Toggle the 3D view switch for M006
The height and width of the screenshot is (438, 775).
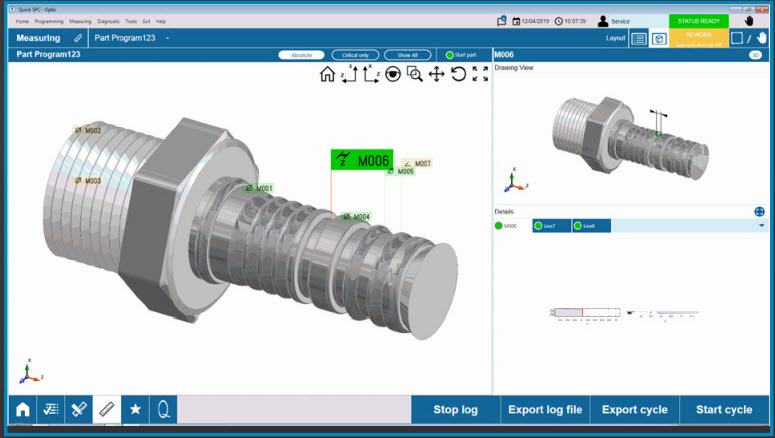point(755,55)
